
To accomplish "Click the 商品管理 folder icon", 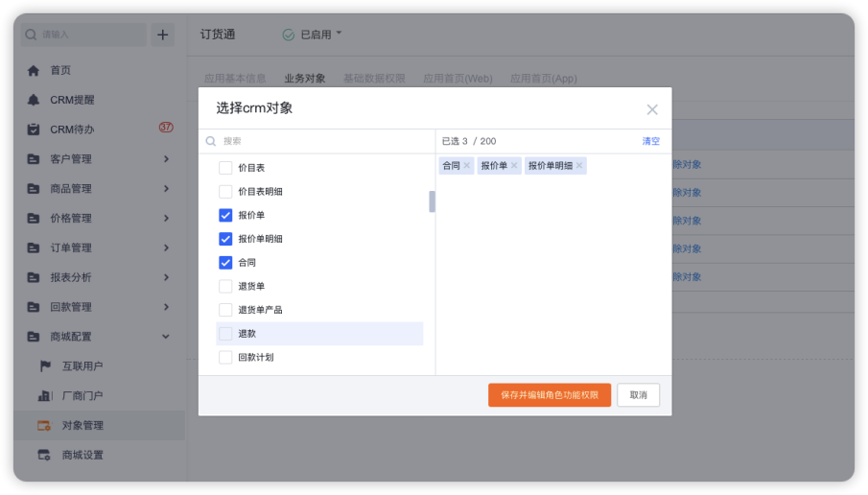I will (34, 188).
